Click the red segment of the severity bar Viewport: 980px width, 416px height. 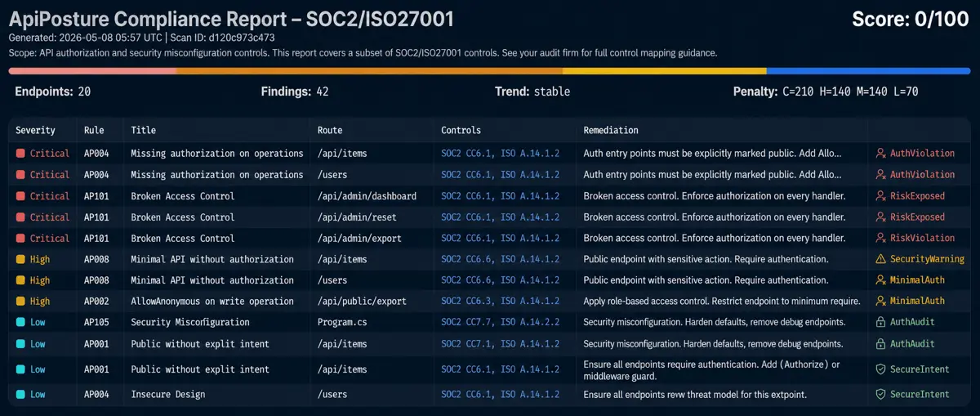coord(93,71)
